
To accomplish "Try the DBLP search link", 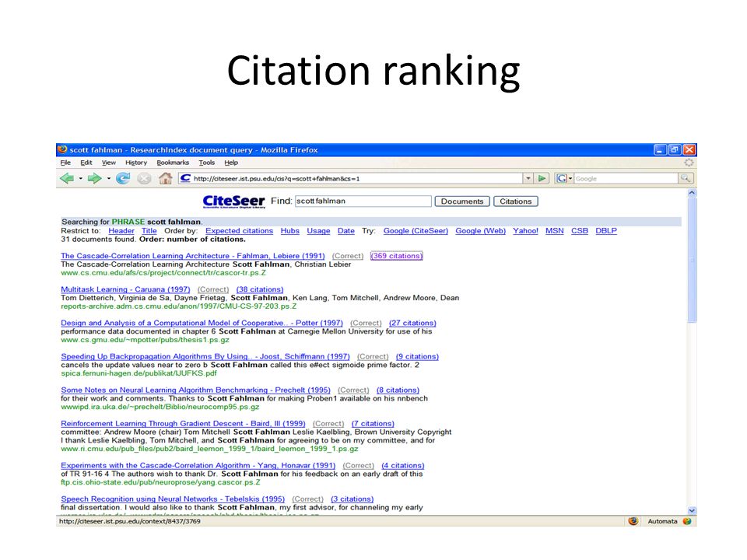I will pyautogui.click(x=606, y=230).
